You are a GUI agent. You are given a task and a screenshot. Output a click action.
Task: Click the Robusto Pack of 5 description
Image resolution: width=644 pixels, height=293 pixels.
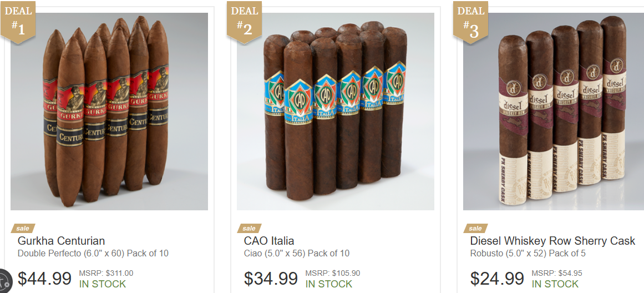point(528,253)
